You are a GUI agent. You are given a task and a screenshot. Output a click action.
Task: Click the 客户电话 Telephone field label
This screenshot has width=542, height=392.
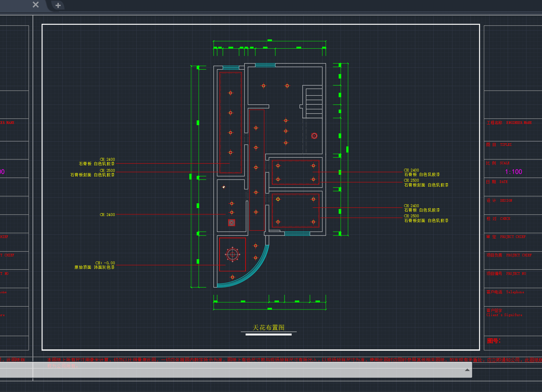tap(505, 292)
